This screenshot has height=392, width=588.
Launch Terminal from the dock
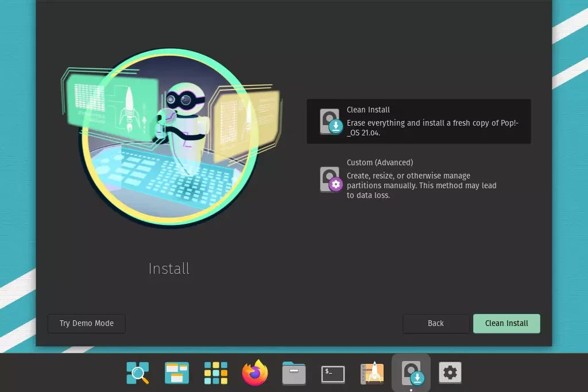point(333,374)
